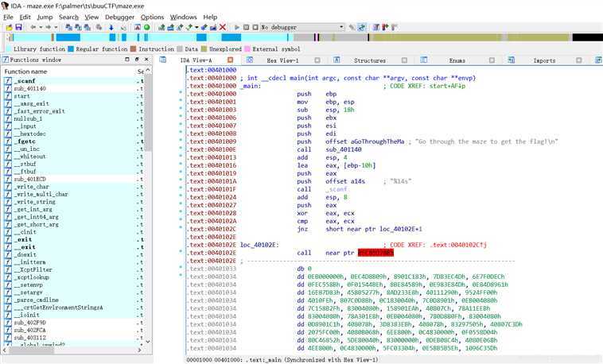Close the Enums tab

[x=492, y=60]
